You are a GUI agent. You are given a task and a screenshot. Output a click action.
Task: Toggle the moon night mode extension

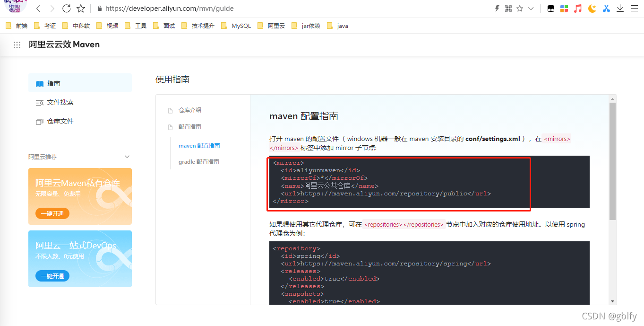point(592,9)
